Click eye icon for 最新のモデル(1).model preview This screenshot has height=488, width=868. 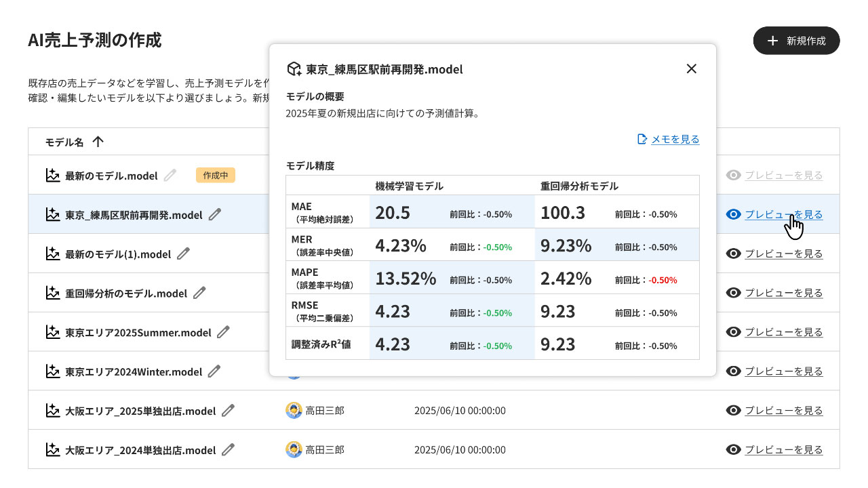pos(733,253)
